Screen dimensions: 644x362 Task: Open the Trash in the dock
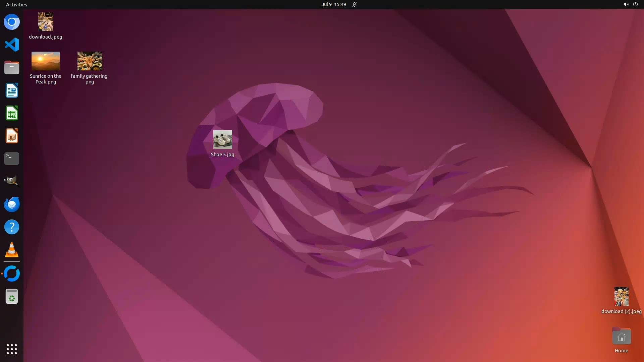click(x=12, y=297)
